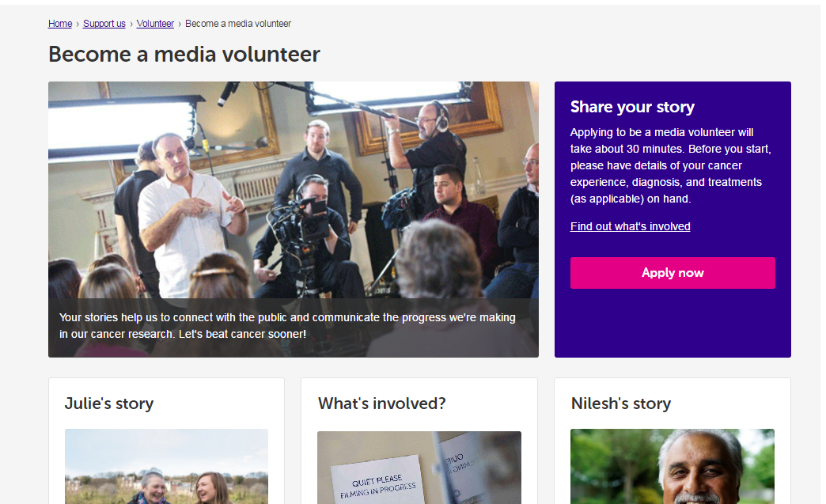Select the 'Become a media volunteer' breadcrumb text
The height and width of the screenshot is (504, 826).
coord(238,24)
